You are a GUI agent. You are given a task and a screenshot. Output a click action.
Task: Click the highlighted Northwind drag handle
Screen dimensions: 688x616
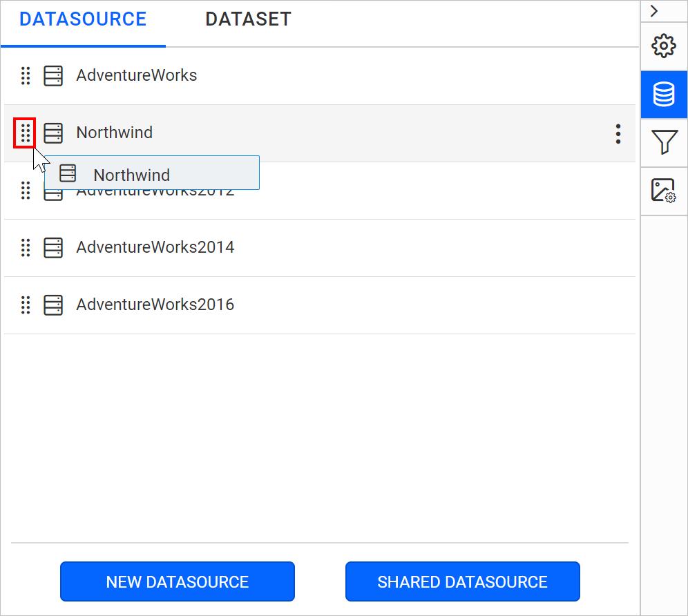pos(25,133)
